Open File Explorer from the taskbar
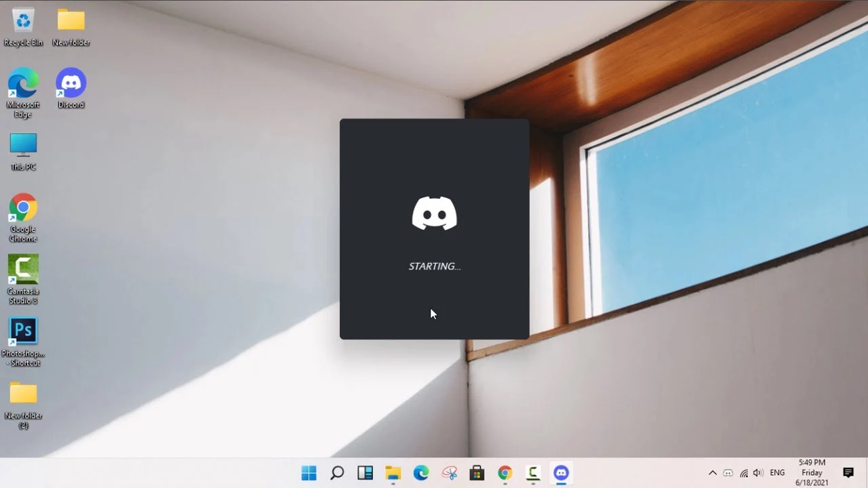The height and width of the screenshot is (488, 868). click(x=393, y=473)
